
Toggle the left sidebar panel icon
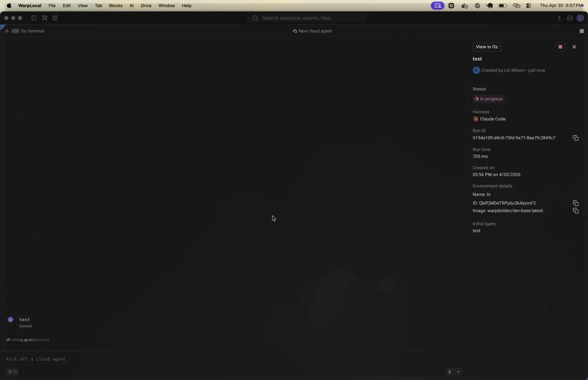(x=34, y=18)
